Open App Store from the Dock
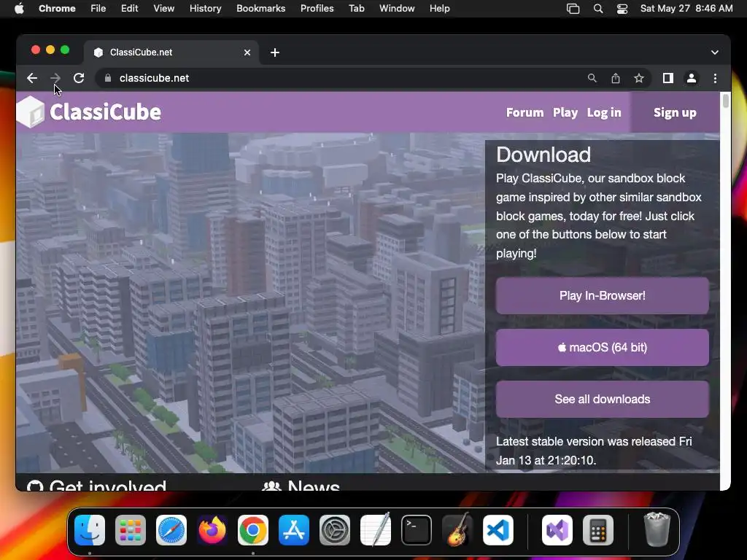Image resolution: width=747 pixels, height=560 pixels. click(294, 530)
